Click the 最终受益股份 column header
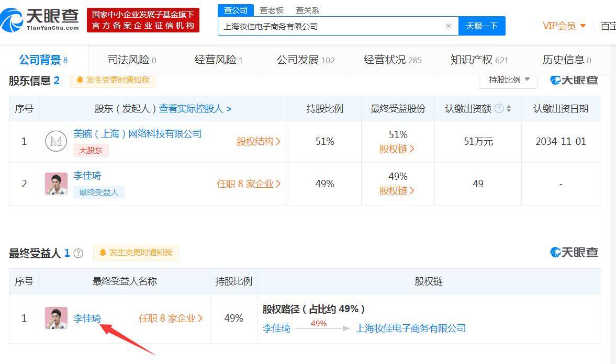Screen dimensions: 616x364 (398, 109)
